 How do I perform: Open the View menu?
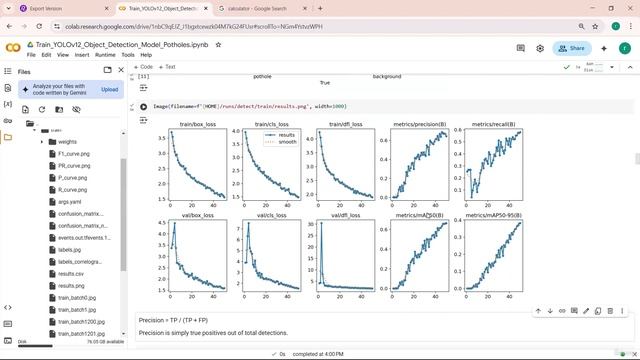[62, 55]
